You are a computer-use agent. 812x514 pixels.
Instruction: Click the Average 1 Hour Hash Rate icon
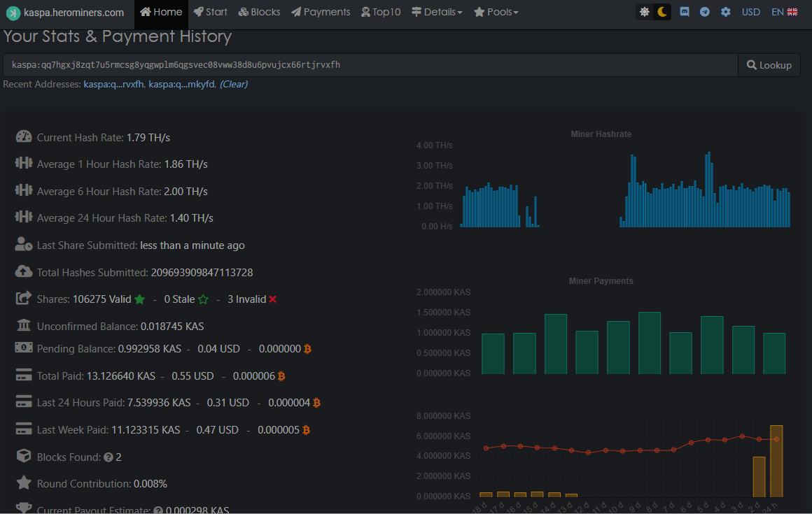23,164
